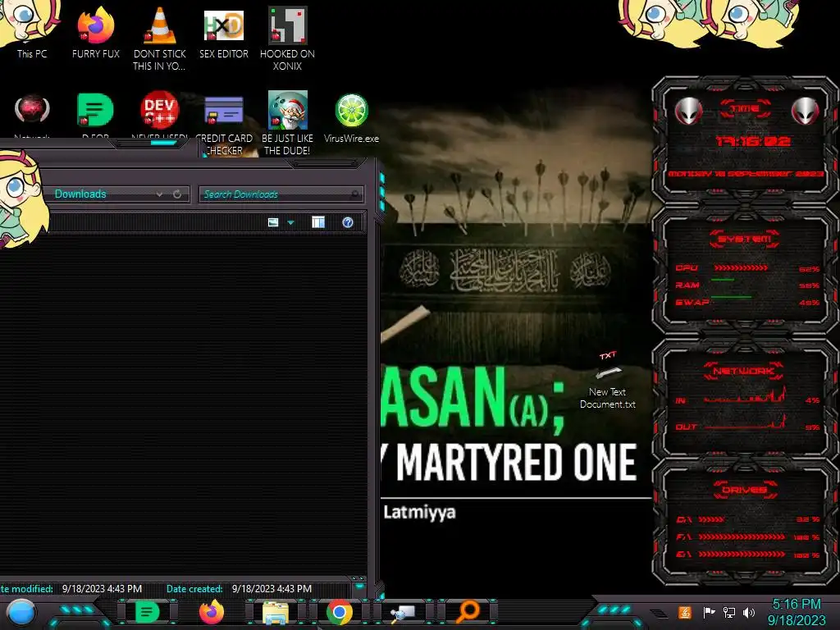Image resolution: width=840 pixels, height=630 pixels.
Task: Open Explorer help question mark icon
Action: pyautogui.click(x=348, y=222)
